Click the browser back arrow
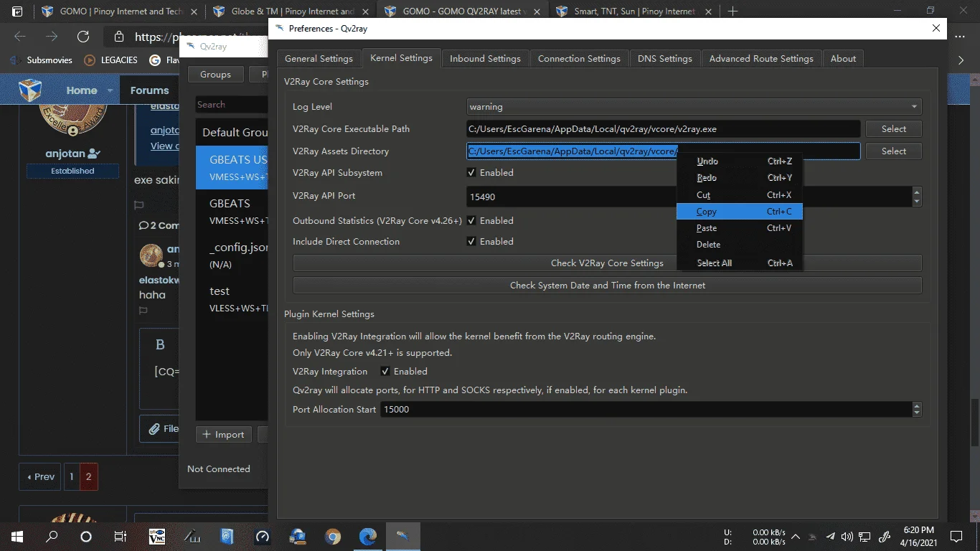 click(x=20, y=37)
